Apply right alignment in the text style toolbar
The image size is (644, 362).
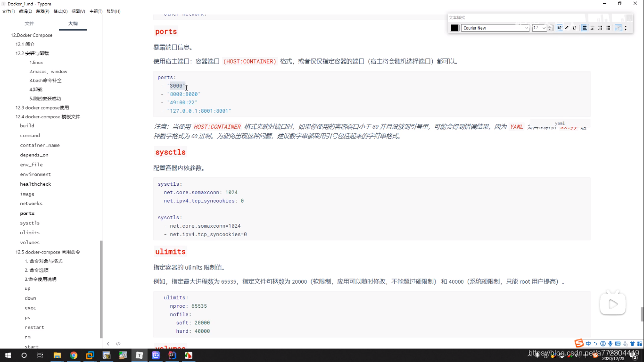600,28
